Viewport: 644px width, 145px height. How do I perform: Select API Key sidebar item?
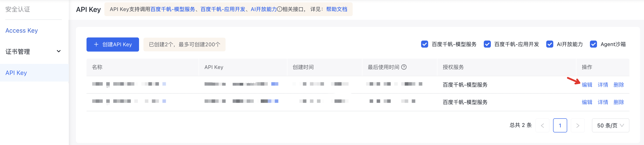(16, 73)
